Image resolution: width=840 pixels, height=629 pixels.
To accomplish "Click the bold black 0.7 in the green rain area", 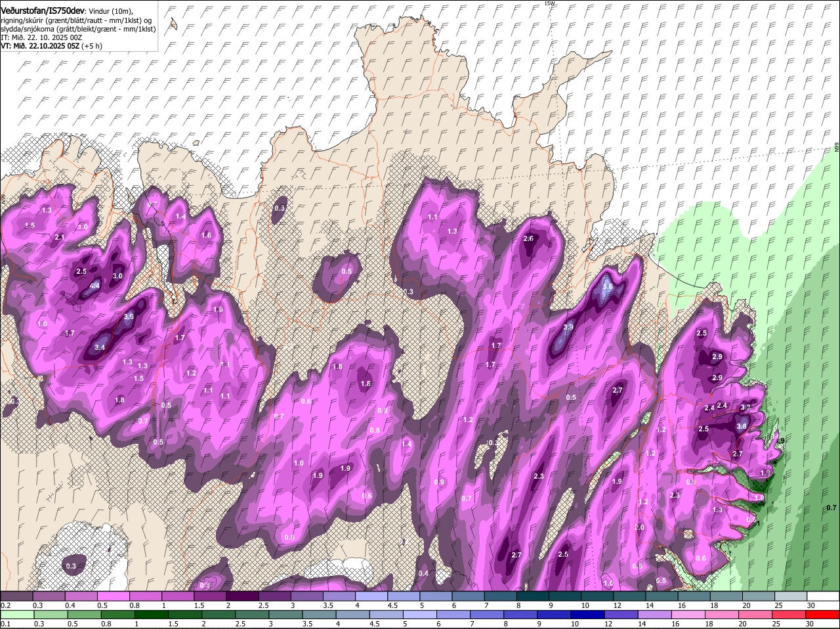I will click(831, 508).
